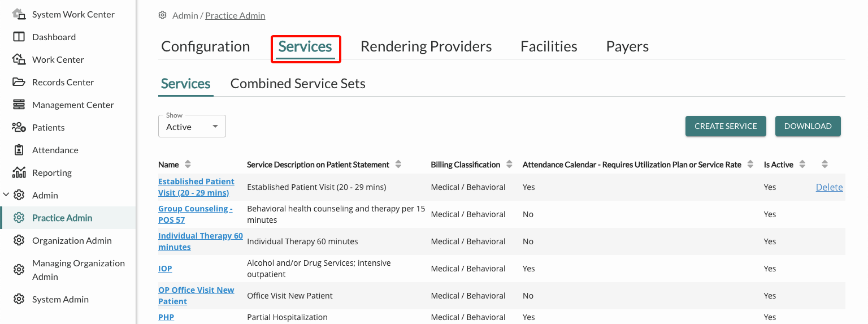This screenshot has width=868, height=324.
Task: Open the Reporting chart icon
Action: tap(19, 172)
